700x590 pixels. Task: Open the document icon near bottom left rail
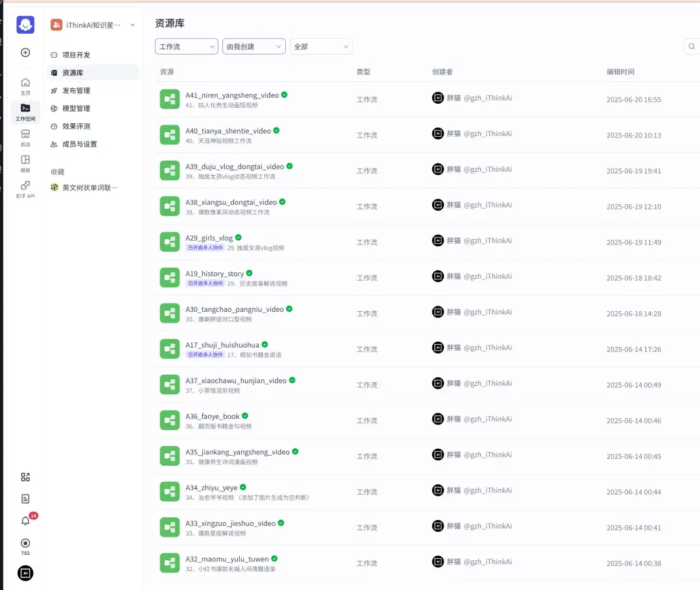pyautogui.click(x=25, y=499)
